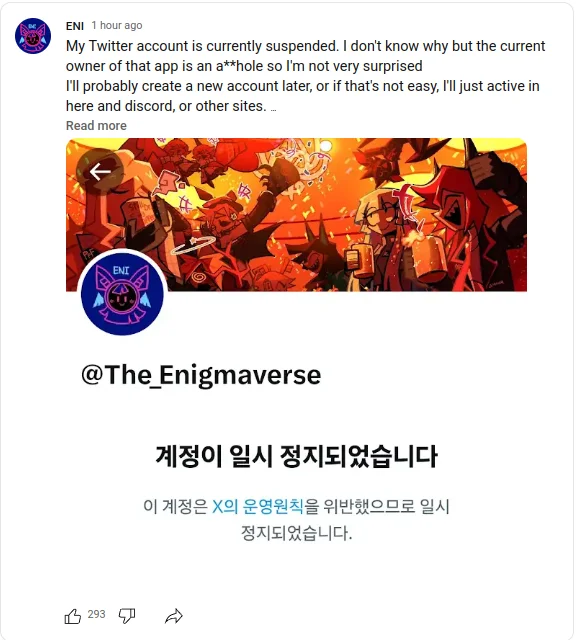Screen dimensions: 577x640
Task: Open ENI's small channel avatar
Action: [33, 36]
